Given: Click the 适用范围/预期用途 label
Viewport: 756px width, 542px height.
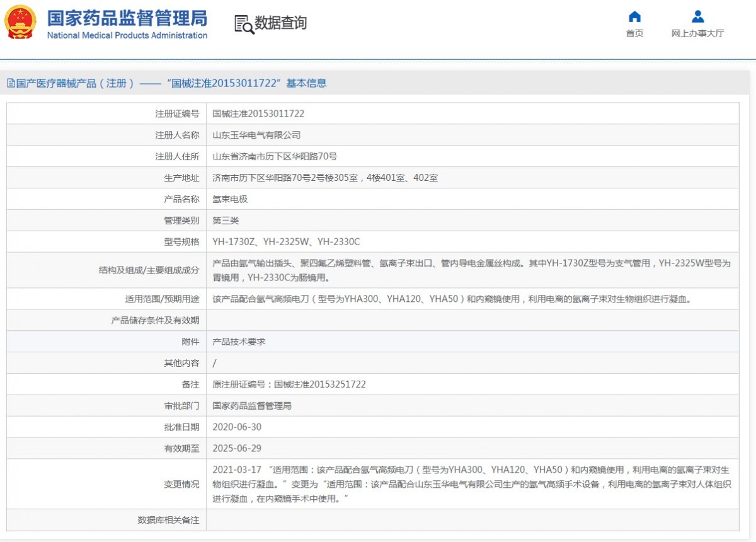Looking at the screenshot, I should [x=162, y=299].
